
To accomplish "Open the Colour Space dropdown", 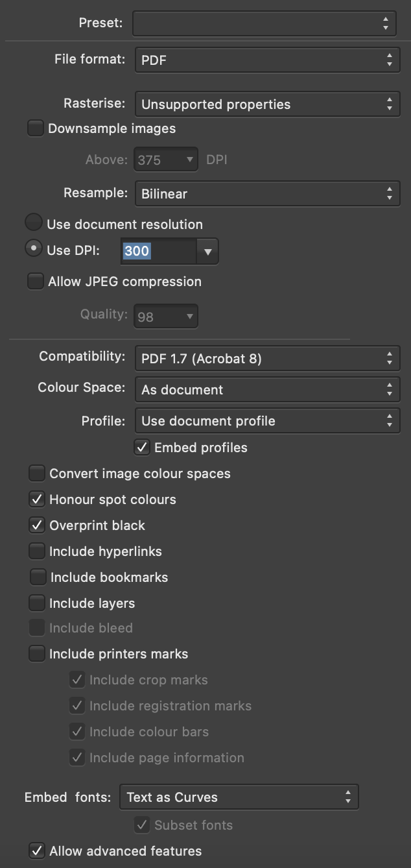I will [x=267, y=389].
